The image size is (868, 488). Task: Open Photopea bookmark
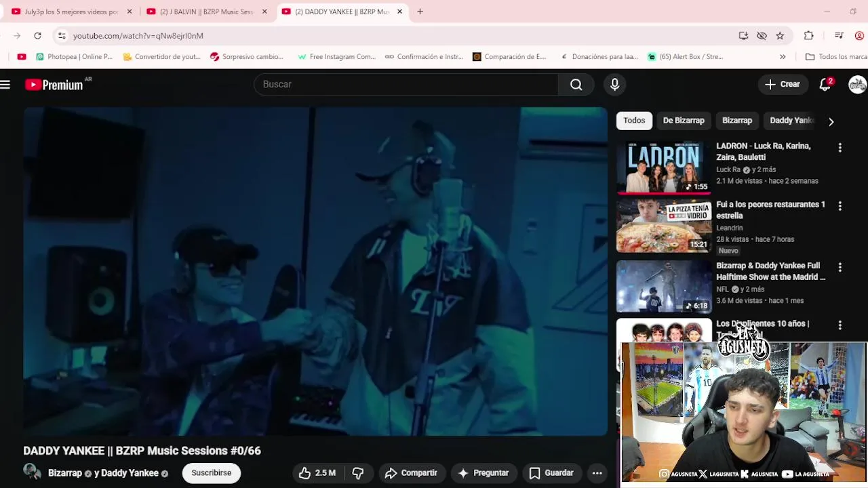74,57
